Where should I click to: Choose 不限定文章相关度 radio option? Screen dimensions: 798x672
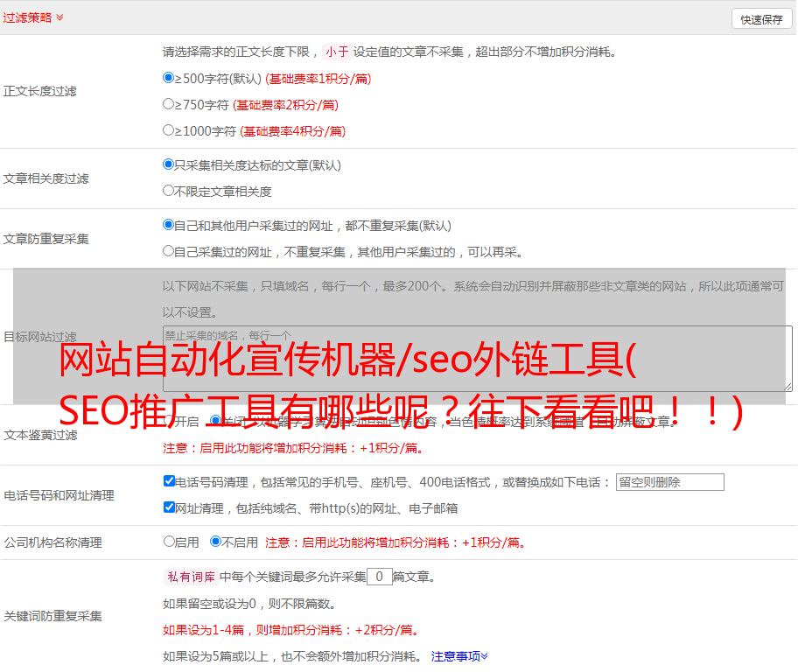point(169,191)
